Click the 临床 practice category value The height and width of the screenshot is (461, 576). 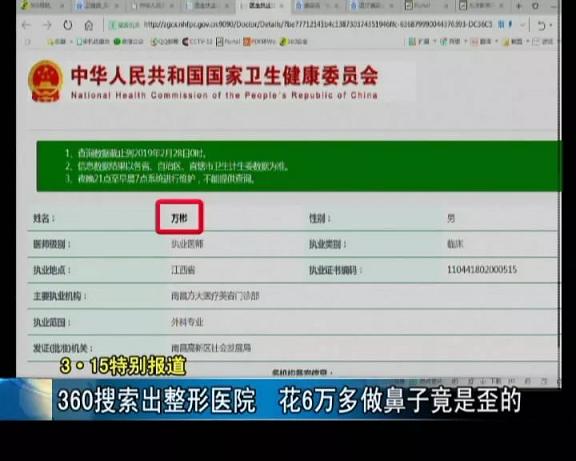(455, 244)
